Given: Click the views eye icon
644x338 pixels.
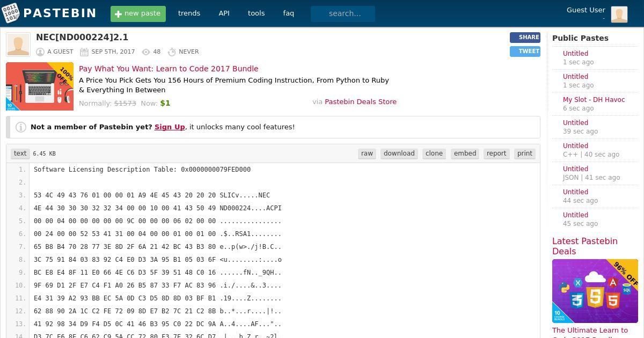Looking at the screenshot, I should click(x=146, y=52).
